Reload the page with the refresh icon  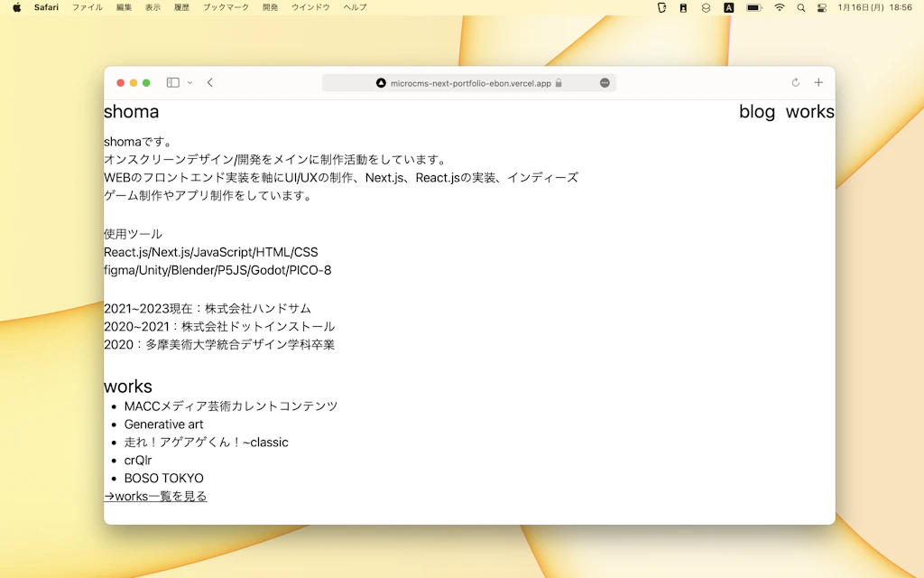tap(796, 83)
